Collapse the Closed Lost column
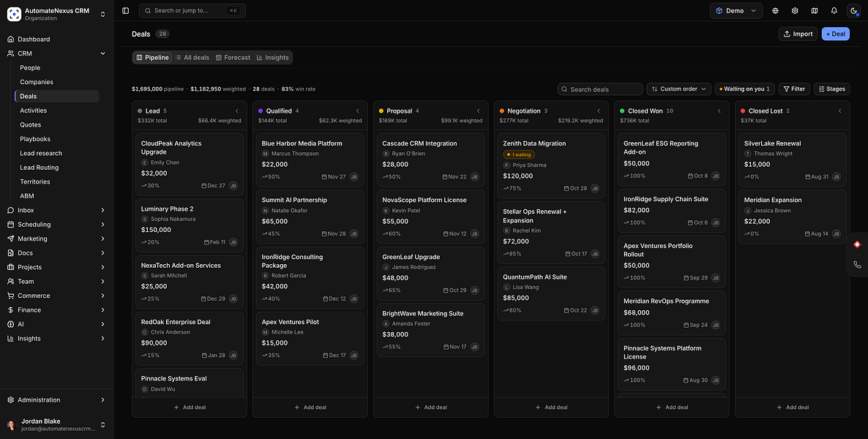This screenshot has width=868, height=439. 839,110
